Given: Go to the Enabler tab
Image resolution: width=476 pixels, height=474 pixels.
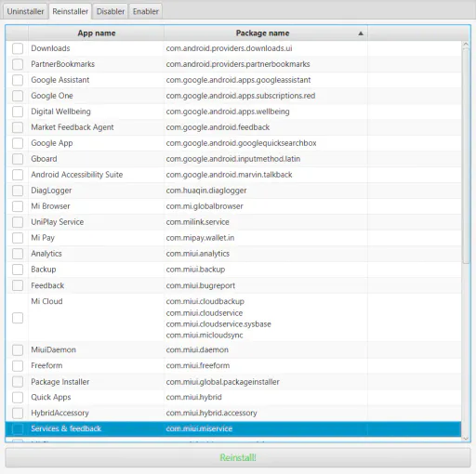Looking at the screenshot, I should click(x=146, y=11).
